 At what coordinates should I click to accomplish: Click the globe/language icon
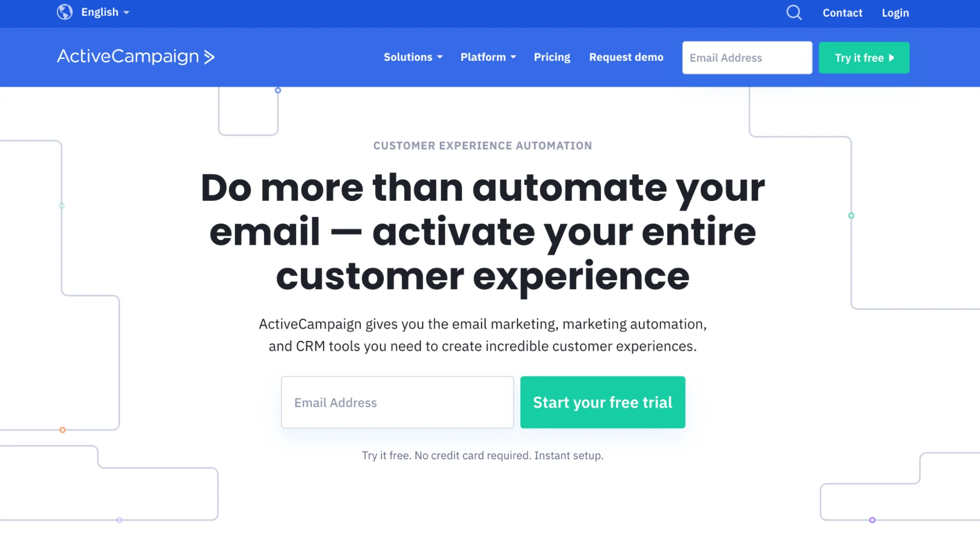(x=65, y=12)
